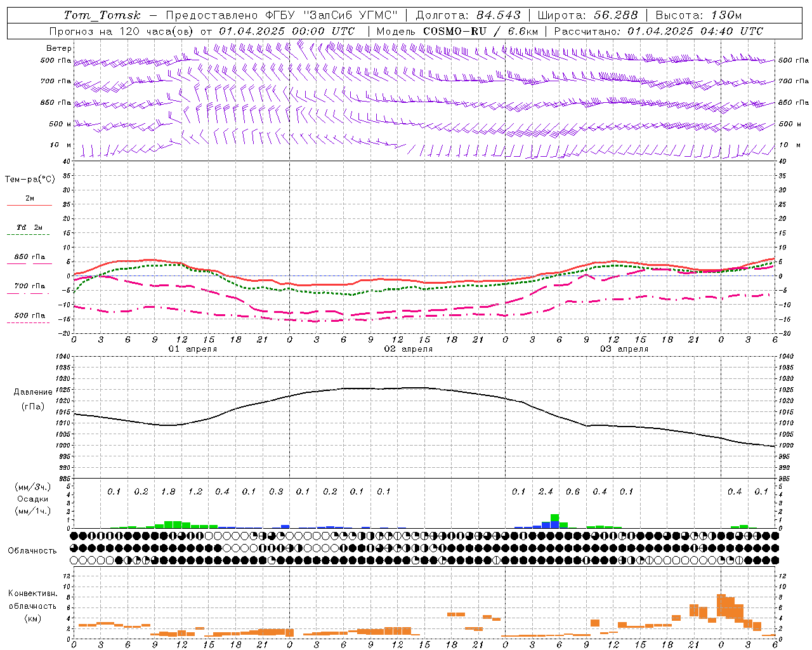
Task: Click the Рассчитано: 01.04.2025 04:40 UTC timestamp
Action: click(x=658, y=31)
